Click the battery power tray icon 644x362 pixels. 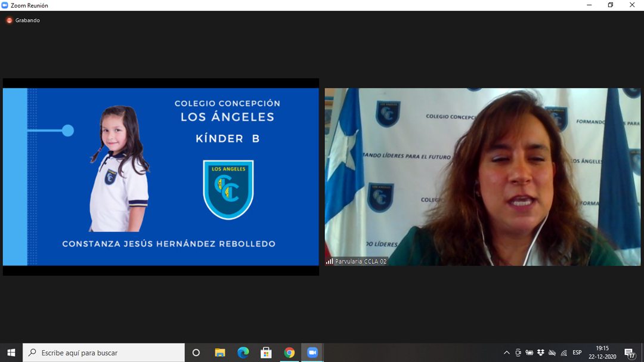pyautogui.click(x=530, y=352)
